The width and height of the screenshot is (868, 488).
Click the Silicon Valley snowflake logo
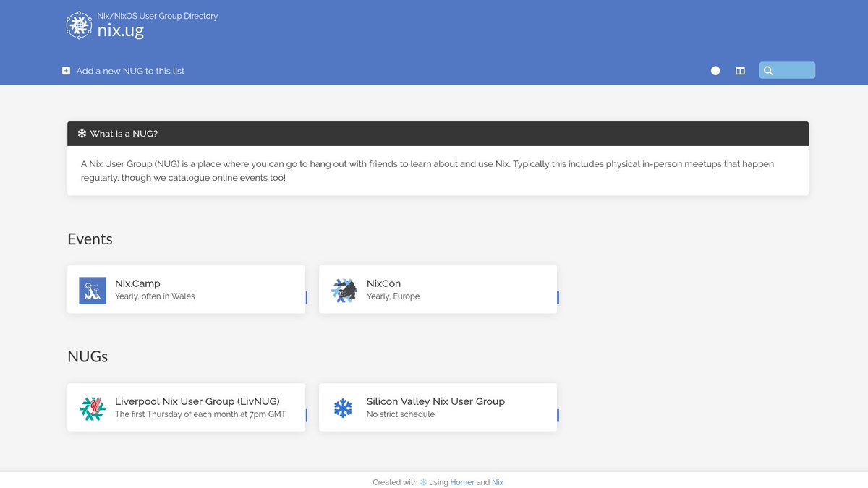point(343,408)
